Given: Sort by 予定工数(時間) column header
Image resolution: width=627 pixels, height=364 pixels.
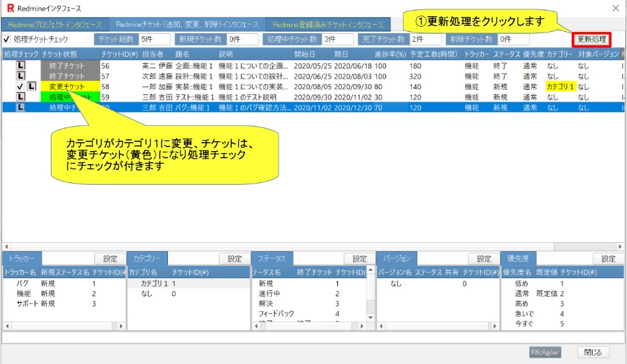Looking at the screenshot, I should pyautogui.click(x=435, y=55).
